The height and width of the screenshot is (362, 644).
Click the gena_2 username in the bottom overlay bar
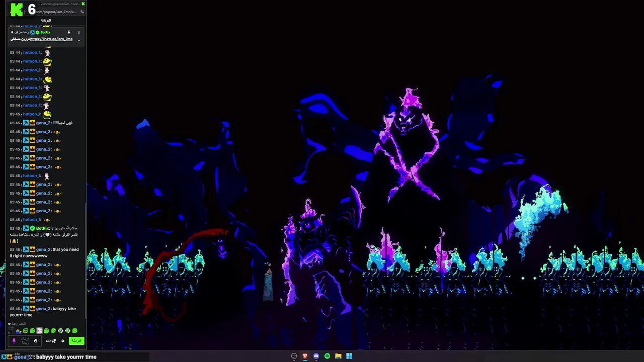coord(23,357)
